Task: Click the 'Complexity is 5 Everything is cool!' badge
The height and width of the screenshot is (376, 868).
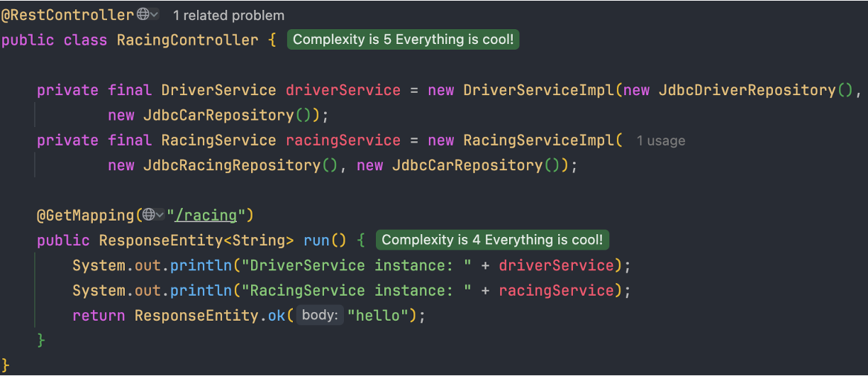Action: (x=404, y=40)
